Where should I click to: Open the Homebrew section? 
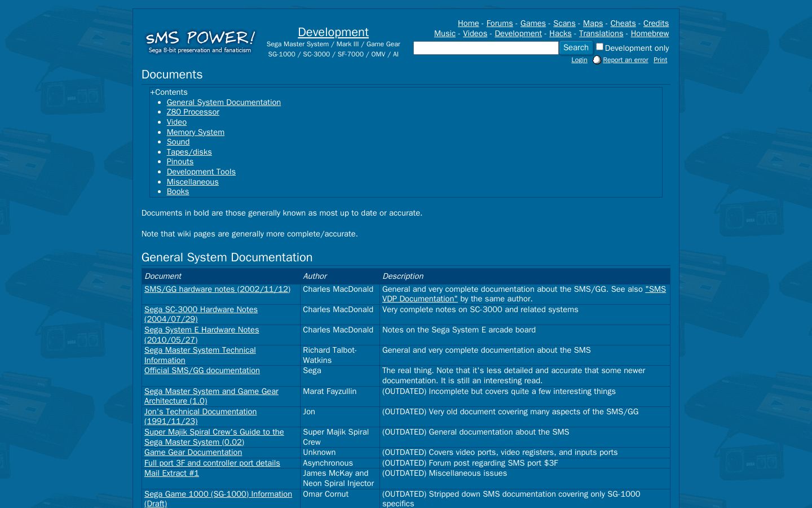[650, 33]
